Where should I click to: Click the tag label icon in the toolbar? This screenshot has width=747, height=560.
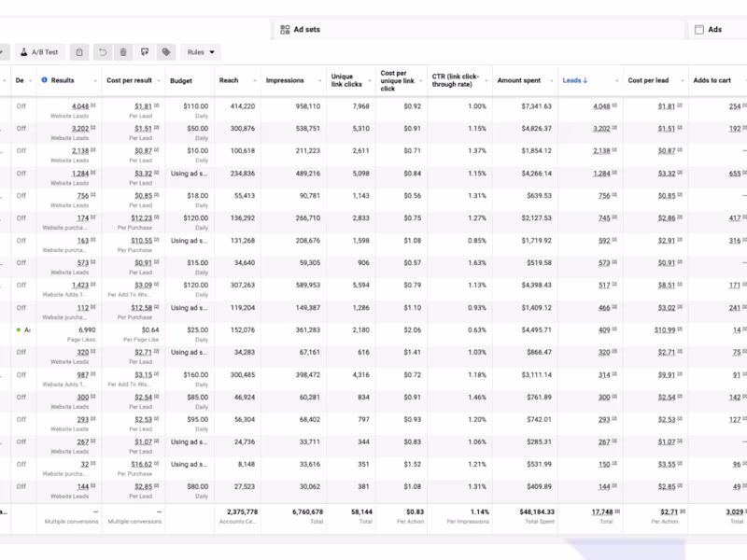pos(166,52)
